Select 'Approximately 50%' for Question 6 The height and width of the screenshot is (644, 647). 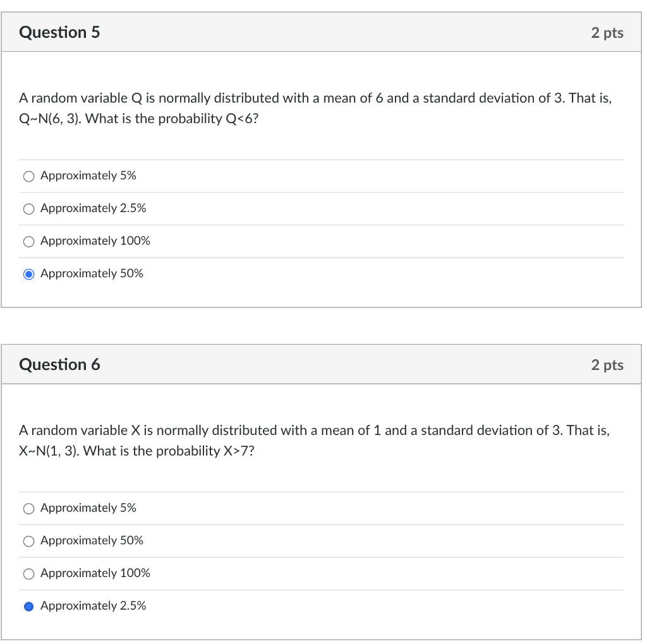coord(28,540)
